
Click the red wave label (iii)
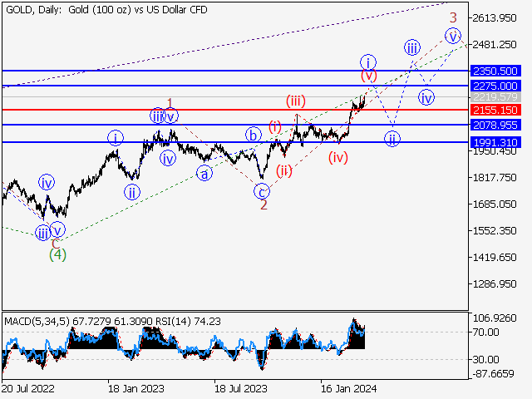click(x=296, y=101)
